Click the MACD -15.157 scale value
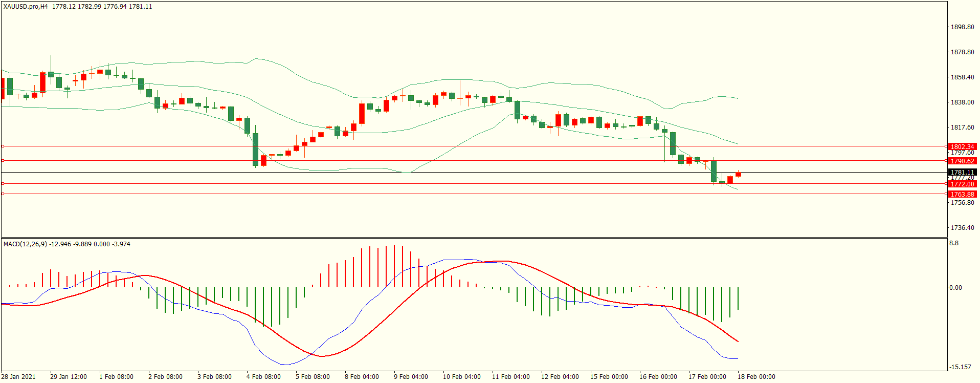Screen dimensions: 980x383 [960, 367]
